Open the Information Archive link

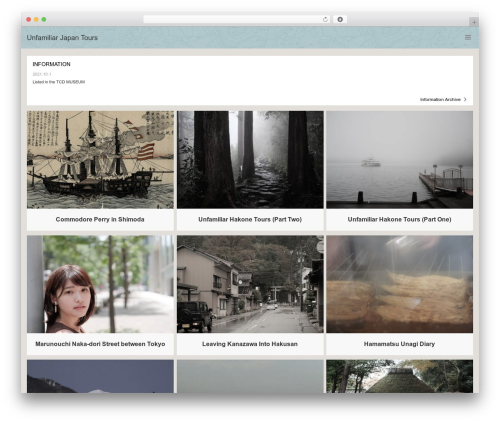pyautogui.click(x=440, y=99)
